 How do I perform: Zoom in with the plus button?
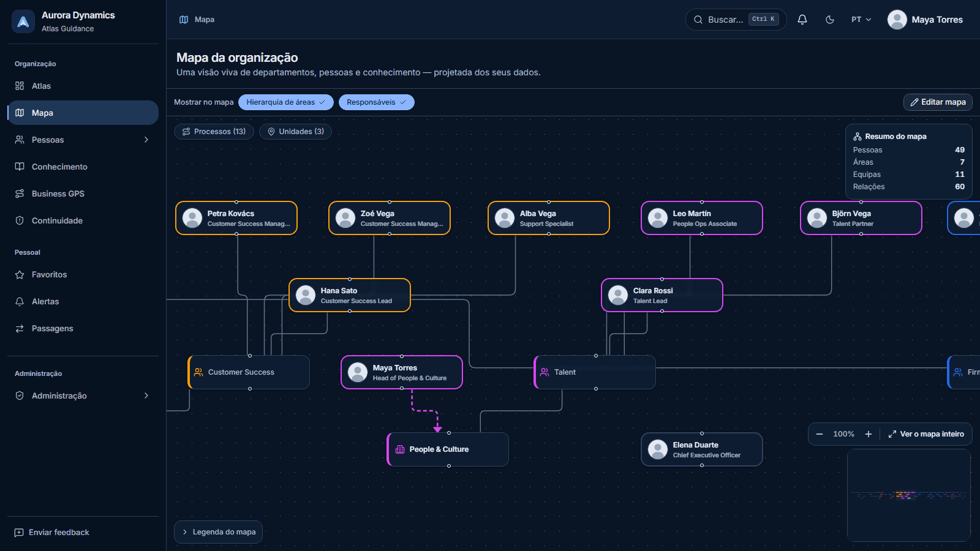(x=869, y=434)
